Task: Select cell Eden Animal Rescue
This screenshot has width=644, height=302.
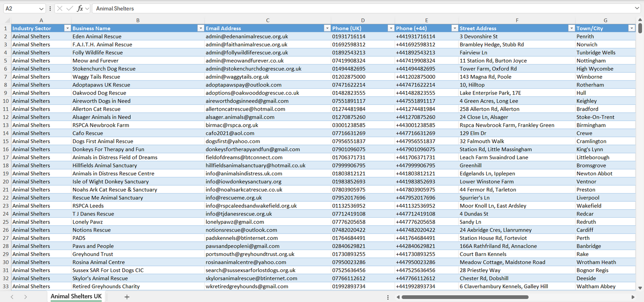Action: coord(138,37)
